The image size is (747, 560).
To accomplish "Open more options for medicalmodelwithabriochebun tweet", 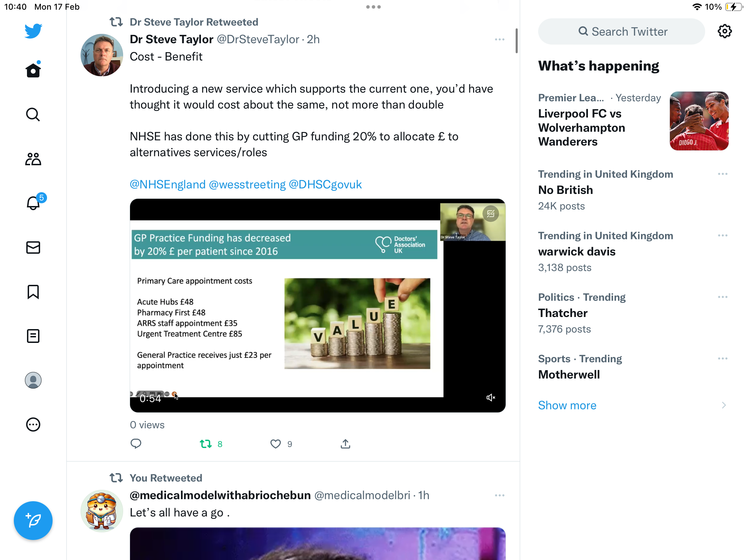I will click(500, 495).
